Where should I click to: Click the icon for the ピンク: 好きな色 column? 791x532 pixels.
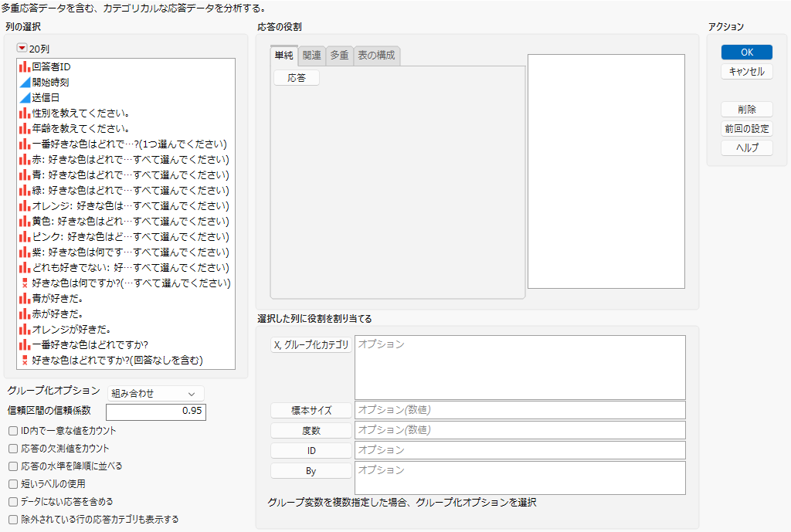pos(24,236)
